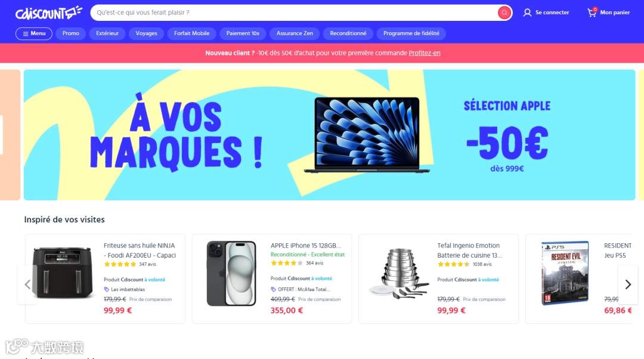Open the Friteuse NINJA product thumbnail
The width and height of the screenshot is (644, 359).
point(63,273)
